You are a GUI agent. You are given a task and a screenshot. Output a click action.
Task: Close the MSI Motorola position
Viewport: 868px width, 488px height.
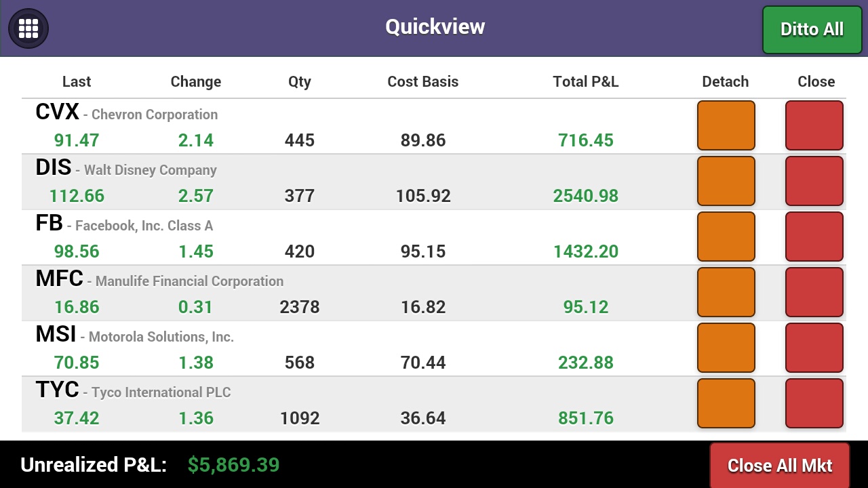click(814, 348)
